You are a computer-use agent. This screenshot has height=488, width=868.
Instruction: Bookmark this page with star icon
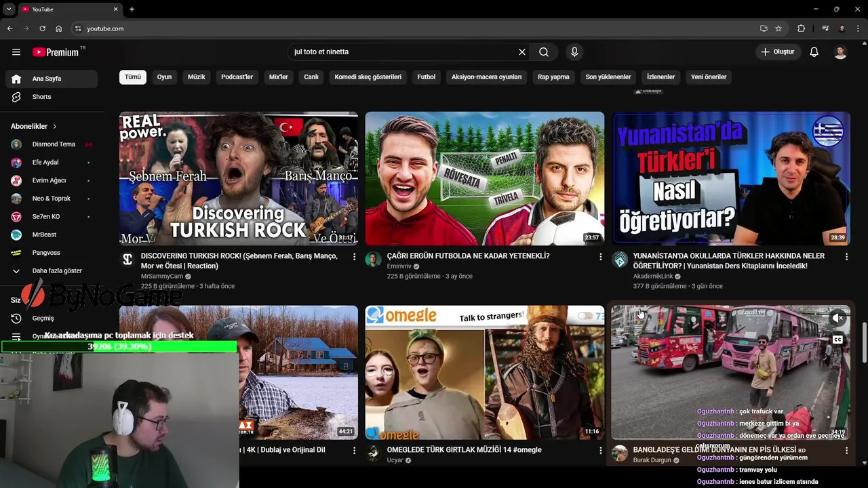(x=778, y=28)
